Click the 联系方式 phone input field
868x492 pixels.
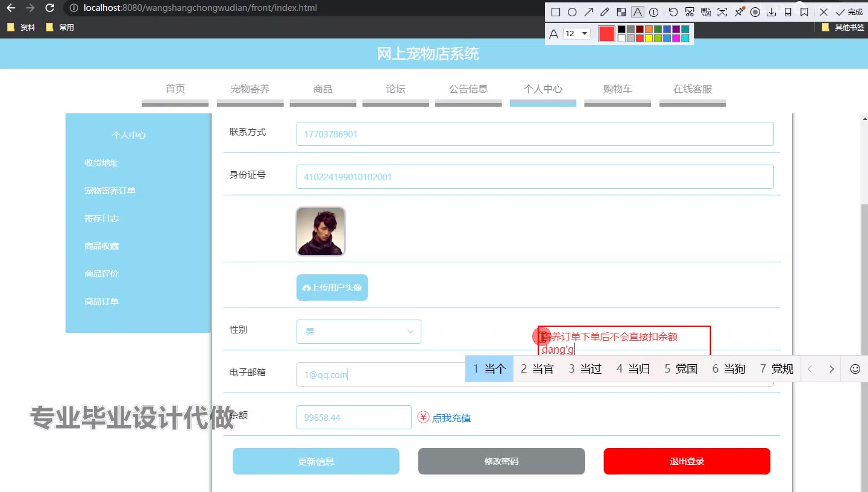click(x=535, y=134)
